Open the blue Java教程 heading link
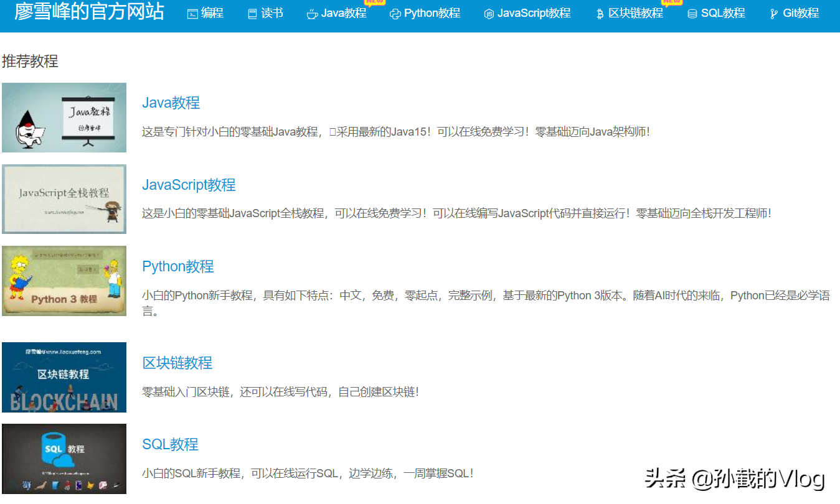Image resolution: width=840 pixels, height=504 pixels. click(x=171, y=103)
